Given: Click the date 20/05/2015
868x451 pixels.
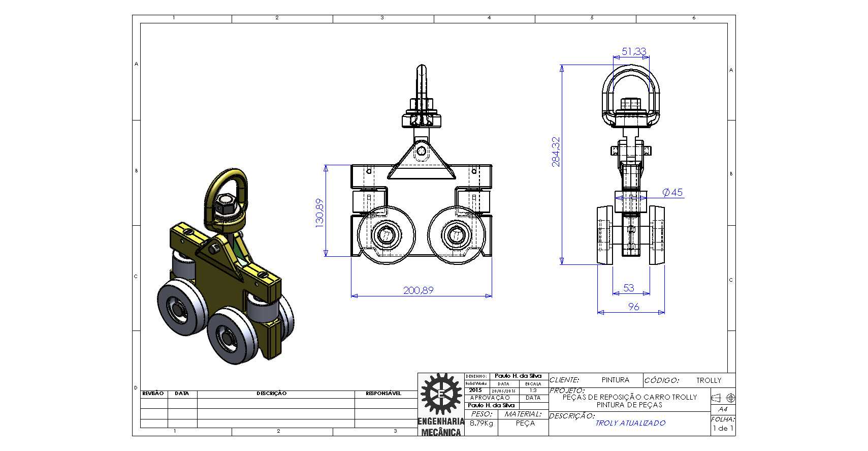Looking at the screenshot, I should 503,390.
